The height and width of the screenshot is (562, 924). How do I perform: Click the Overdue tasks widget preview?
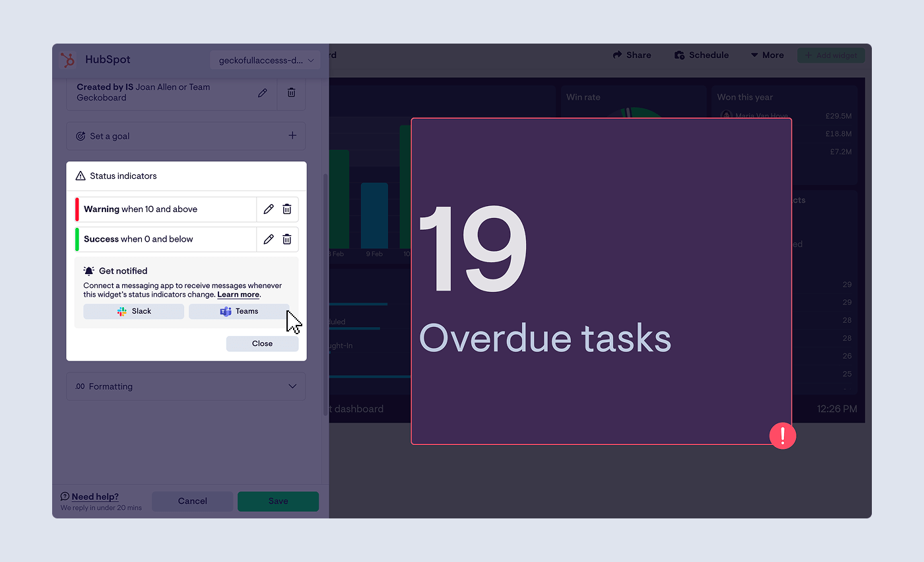click(x=601, y=281)
